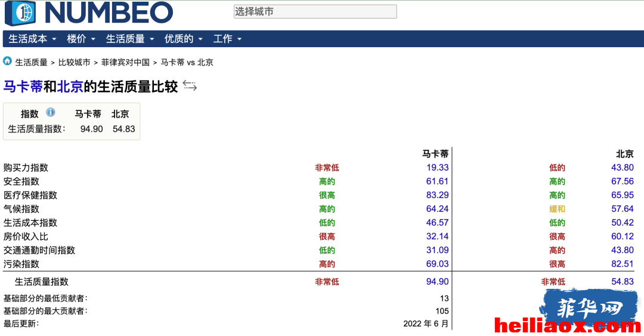644x336 pixels.
Task: Open the 工作 menu
Action: pyautogui.click(x=227, y=39)
